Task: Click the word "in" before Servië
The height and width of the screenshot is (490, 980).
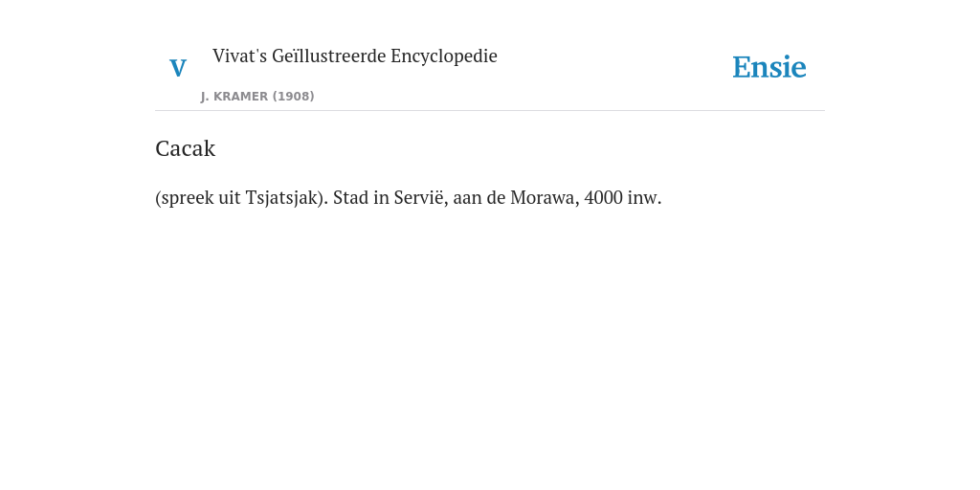Action: click(x=381, y=197)
